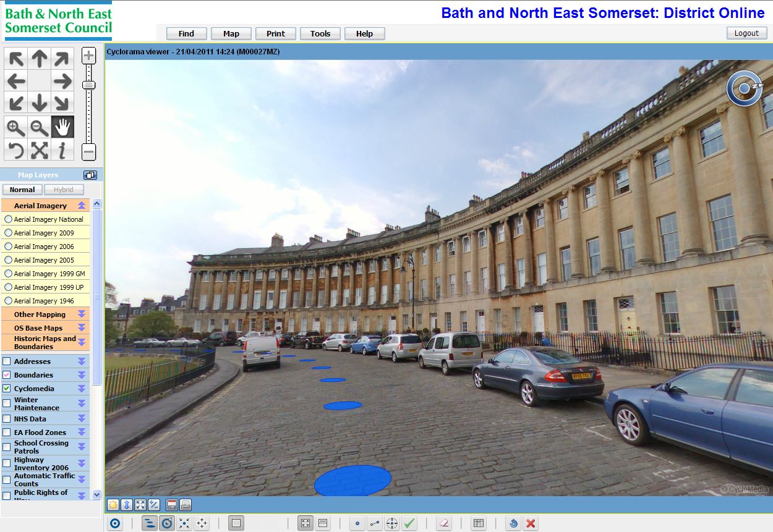
Task: Select the eraser icon in the bottom toolbar
Action: tap(443, 523)
